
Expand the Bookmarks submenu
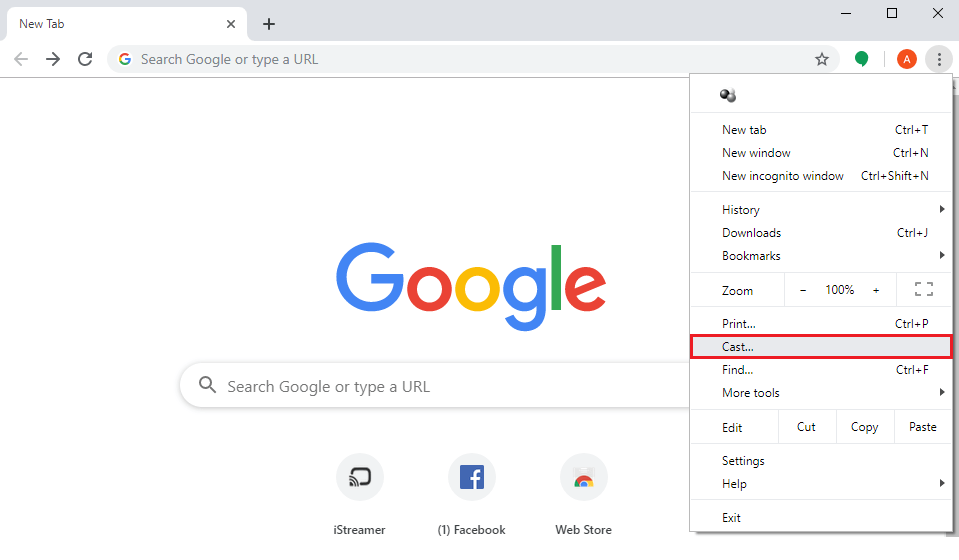coord(821,256)
